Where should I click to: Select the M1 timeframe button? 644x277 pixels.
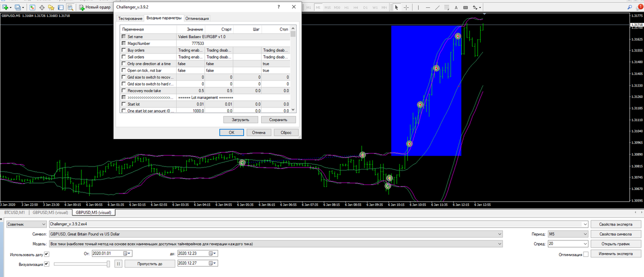point(309,7)
